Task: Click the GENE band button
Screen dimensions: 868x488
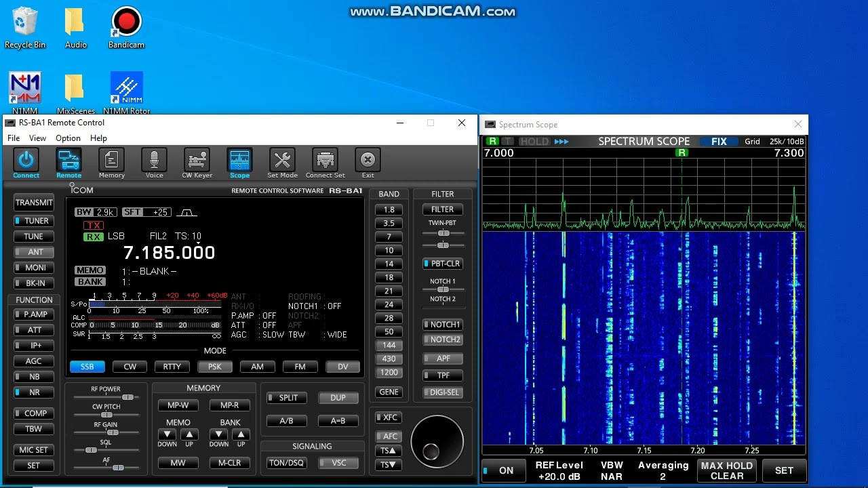Action: click(x=389, y=392)
